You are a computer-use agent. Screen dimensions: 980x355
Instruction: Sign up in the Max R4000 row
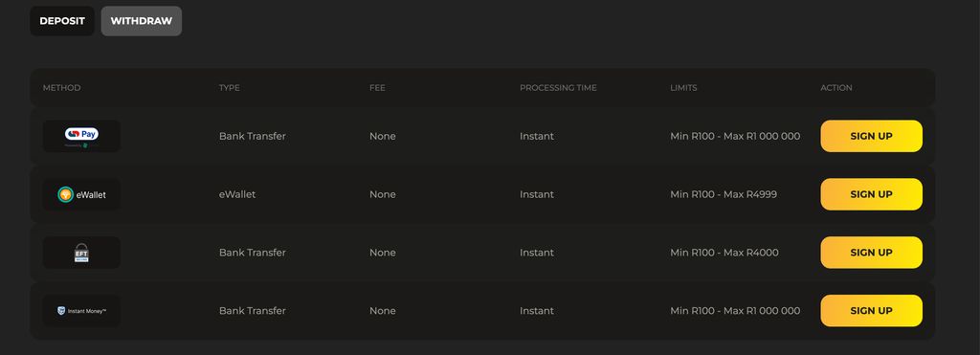(871, 253)
